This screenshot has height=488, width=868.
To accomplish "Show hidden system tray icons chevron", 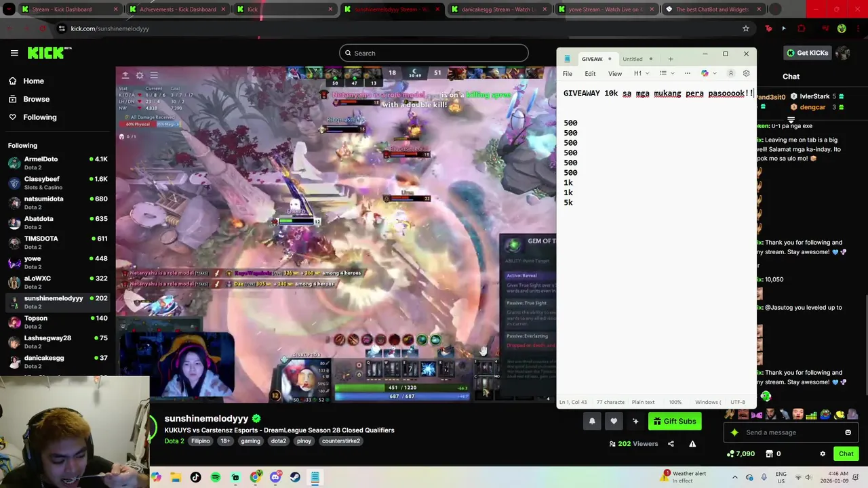I will tap(734, 477).
